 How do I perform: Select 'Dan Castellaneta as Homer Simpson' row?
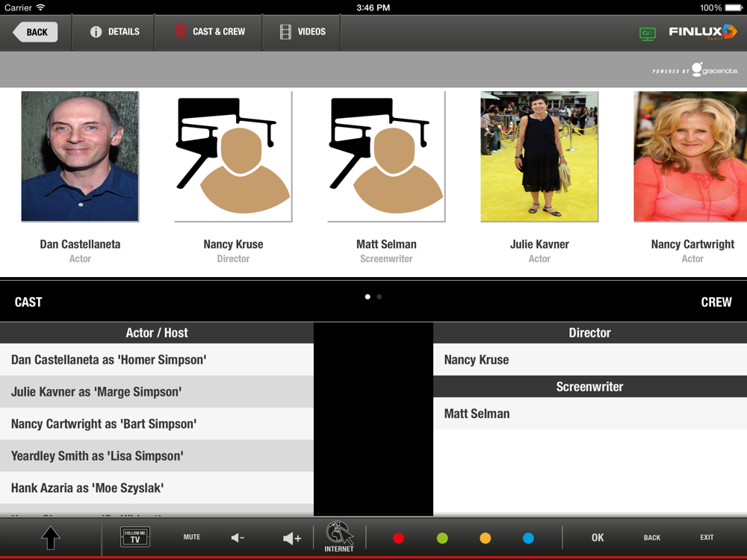[x=157, y=360]
